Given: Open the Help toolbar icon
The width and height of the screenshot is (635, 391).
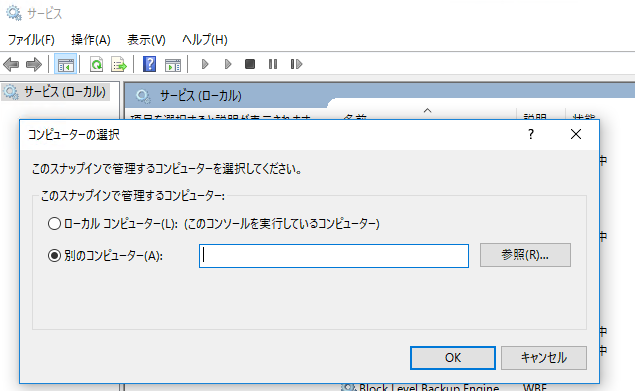Looking at the screenshot, I should (149, 64).
